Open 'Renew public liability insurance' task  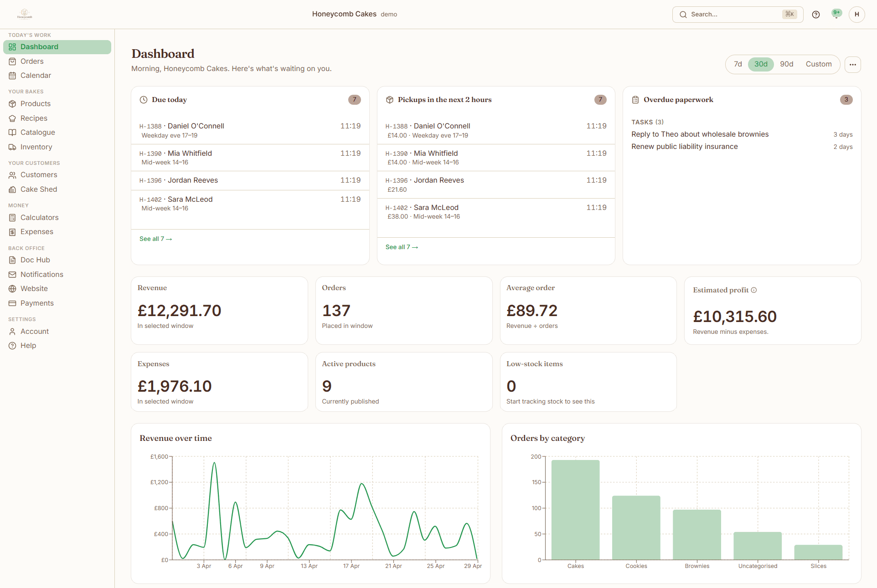click(x=742, y=147)
